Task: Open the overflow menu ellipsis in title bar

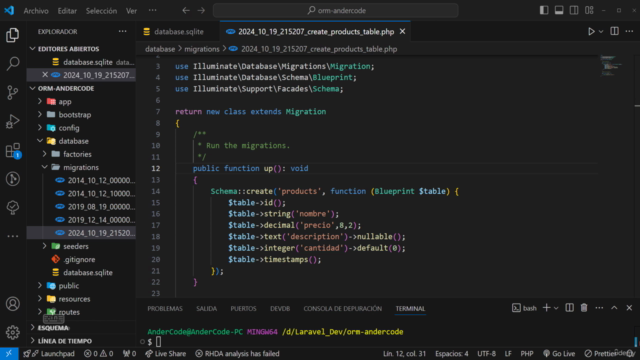Action: (152, 11)
